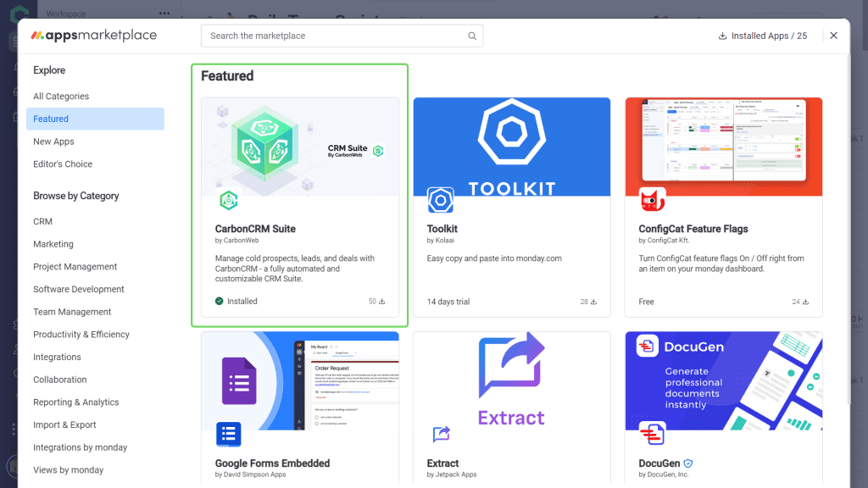This screenshot has width=868, height=488.
Task: Browse Integrations by monday category
Action: [81, 447]
